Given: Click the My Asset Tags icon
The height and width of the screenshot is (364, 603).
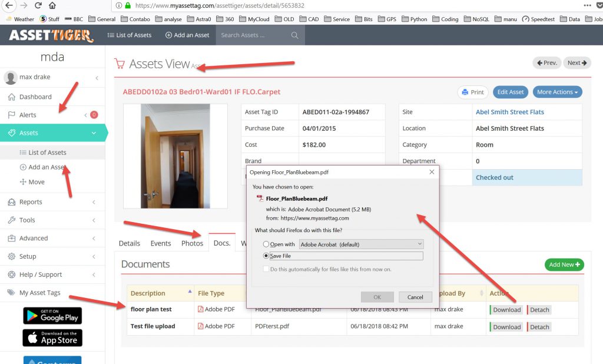Looking at the screenshot, I should pos(11,293).
